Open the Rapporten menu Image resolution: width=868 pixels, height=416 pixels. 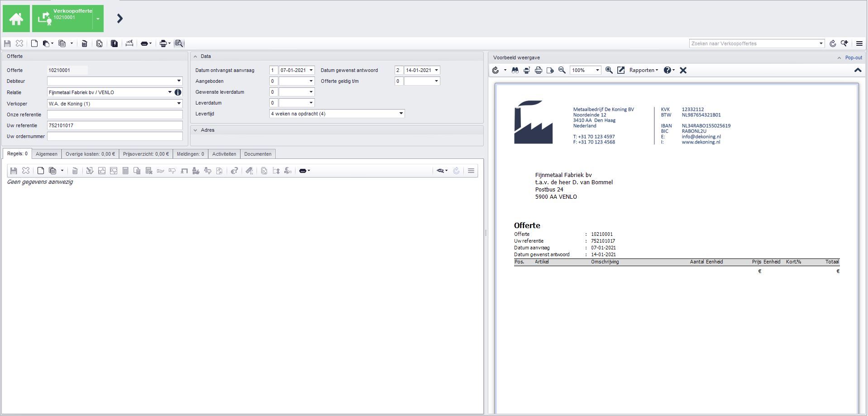(644, 70)
